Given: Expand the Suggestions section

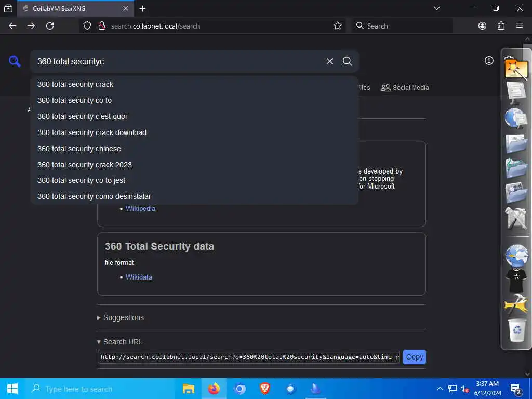Looking at the screenshot, I should click(121, 317).
